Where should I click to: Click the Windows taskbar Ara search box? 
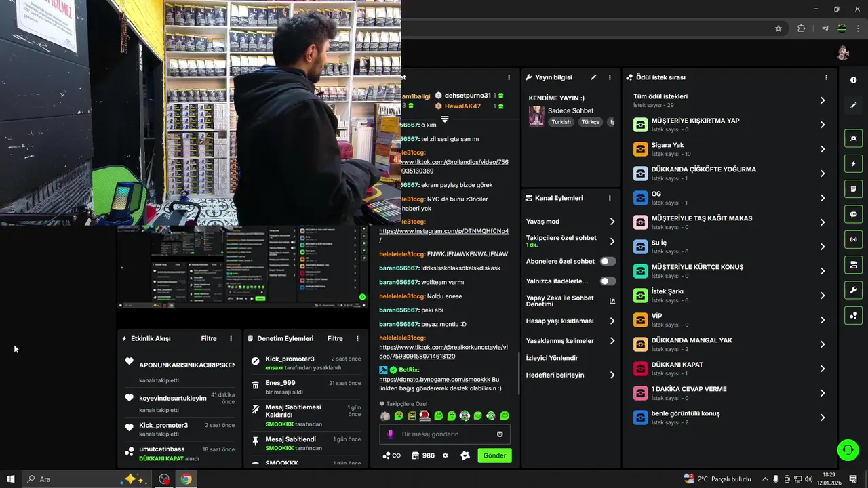point(86,479)
